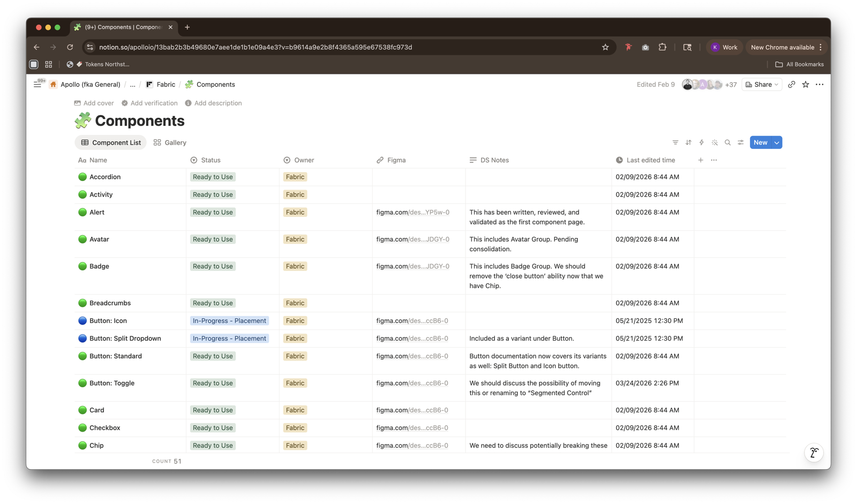Expand the collapsed breadcrumb ellipsis
This screenshot has height=504, width=857.
tap(132, 85)
